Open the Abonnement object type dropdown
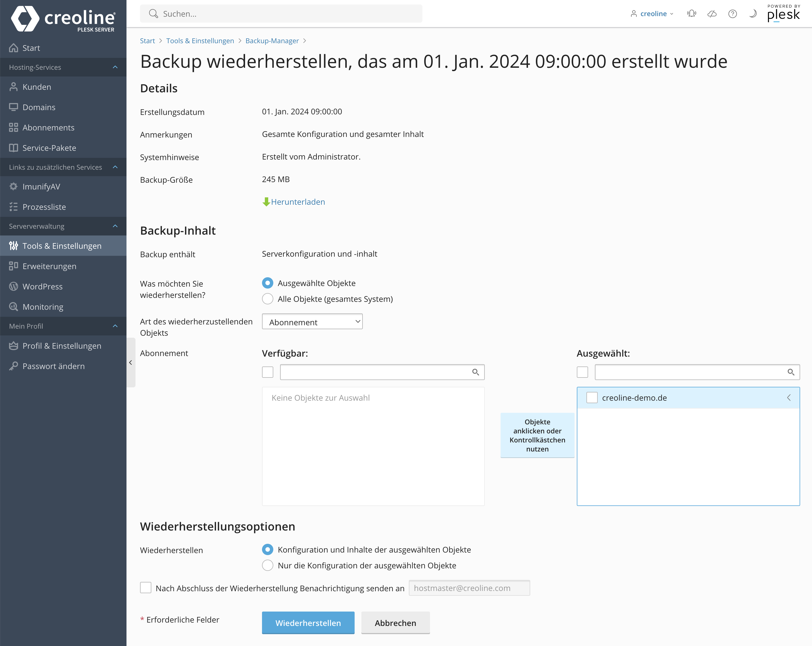The height and width of the screenshot is (646, 812). coord(312,322)
